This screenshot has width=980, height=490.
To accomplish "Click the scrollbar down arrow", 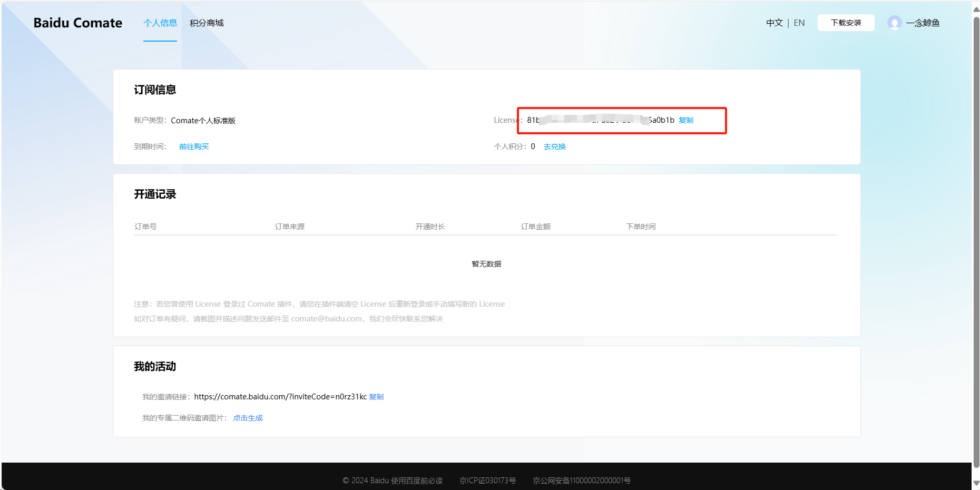I will coord(976,483).
